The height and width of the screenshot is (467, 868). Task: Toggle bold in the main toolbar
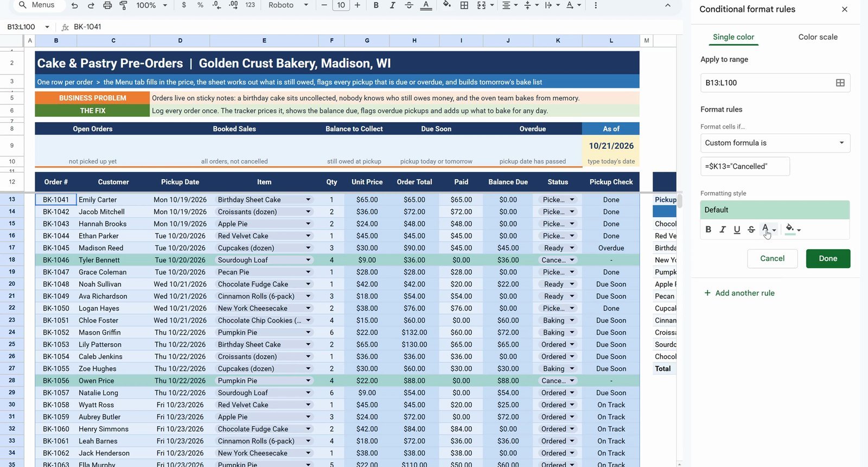tap(376, 5)
